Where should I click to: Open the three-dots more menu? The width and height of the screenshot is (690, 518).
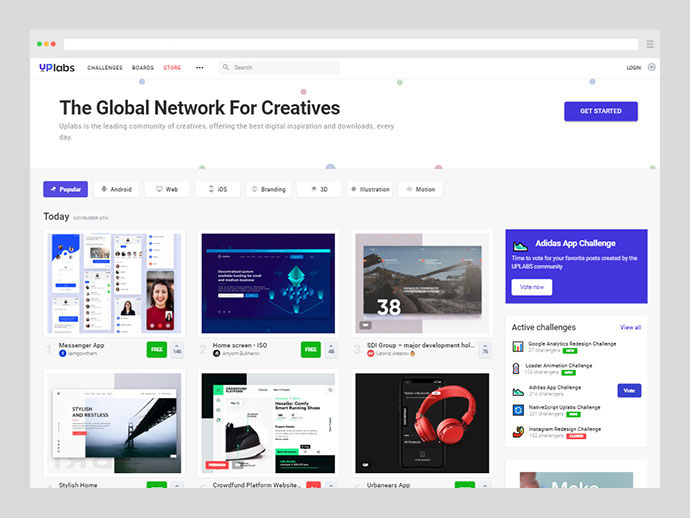point(199,68)
